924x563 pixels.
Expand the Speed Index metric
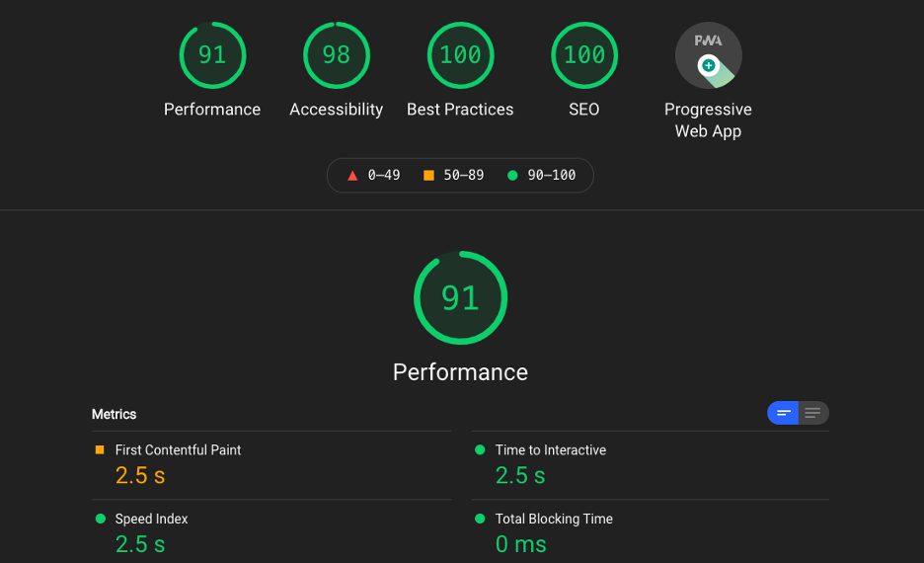271,531
